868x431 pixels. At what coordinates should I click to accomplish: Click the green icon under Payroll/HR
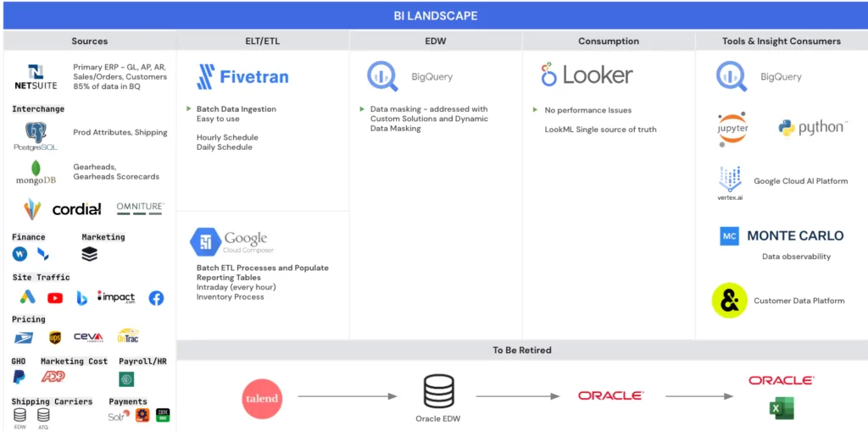tap(126, 379)
